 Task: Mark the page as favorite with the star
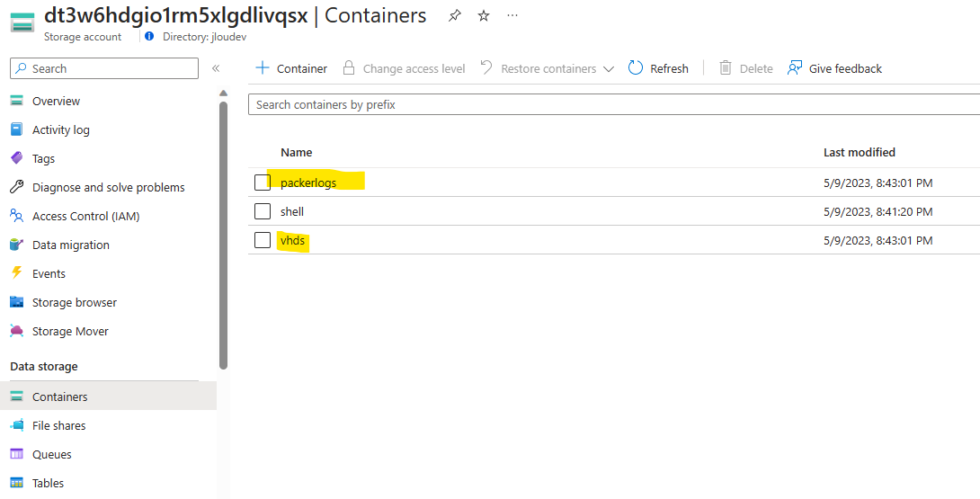click(x=484, y=16)
